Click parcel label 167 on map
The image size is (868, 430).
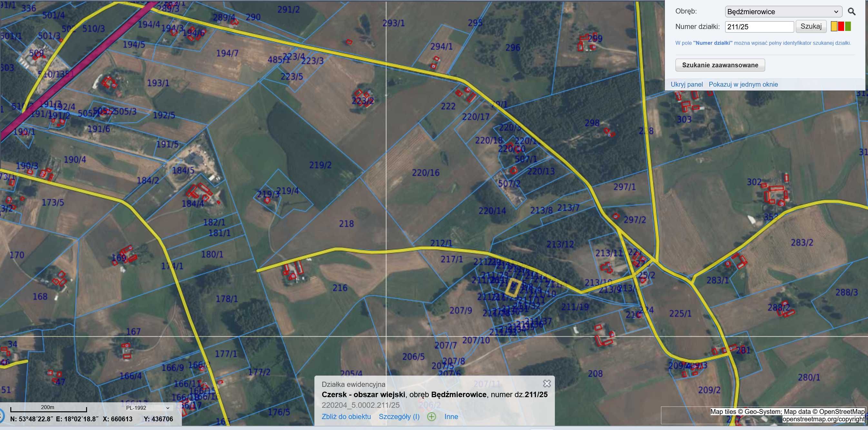point(133,332)
